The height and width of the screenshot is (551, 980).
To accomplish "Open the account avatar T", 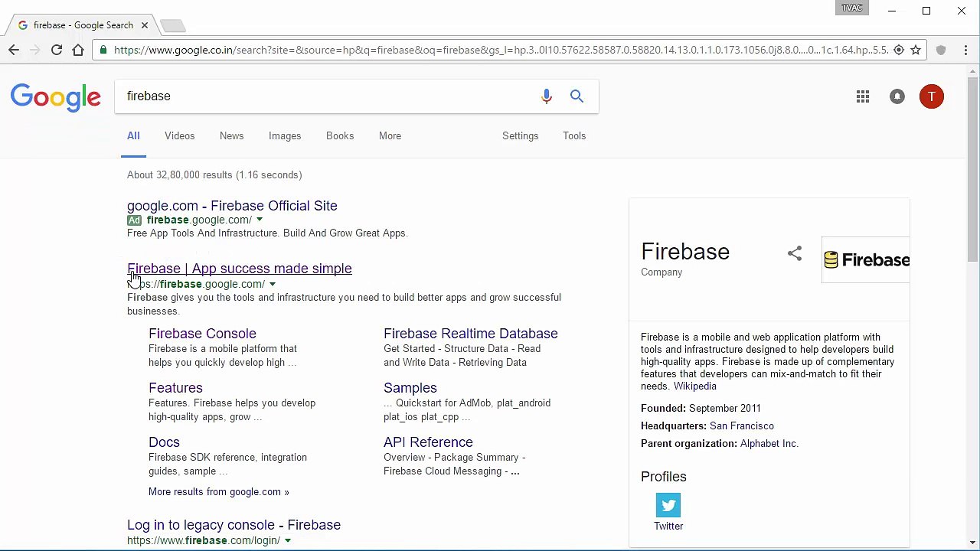I will click(932, 96).
